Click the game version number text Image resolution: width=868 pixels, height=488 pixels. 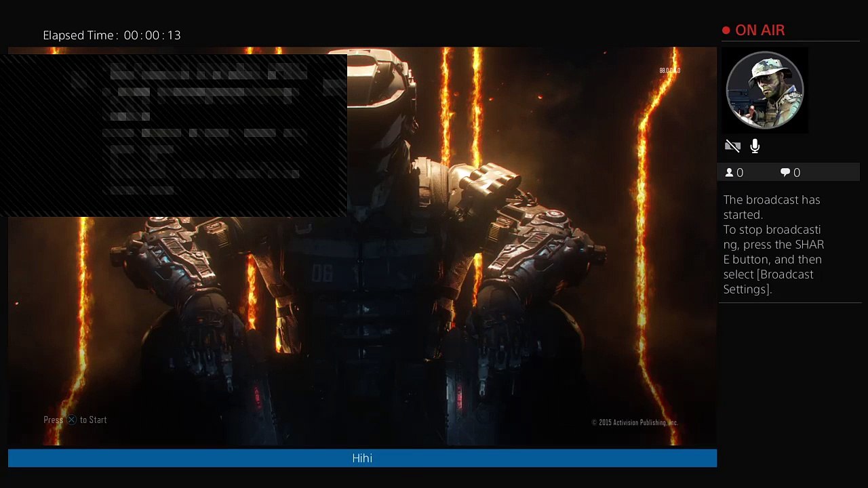click(x=669, y=70)
